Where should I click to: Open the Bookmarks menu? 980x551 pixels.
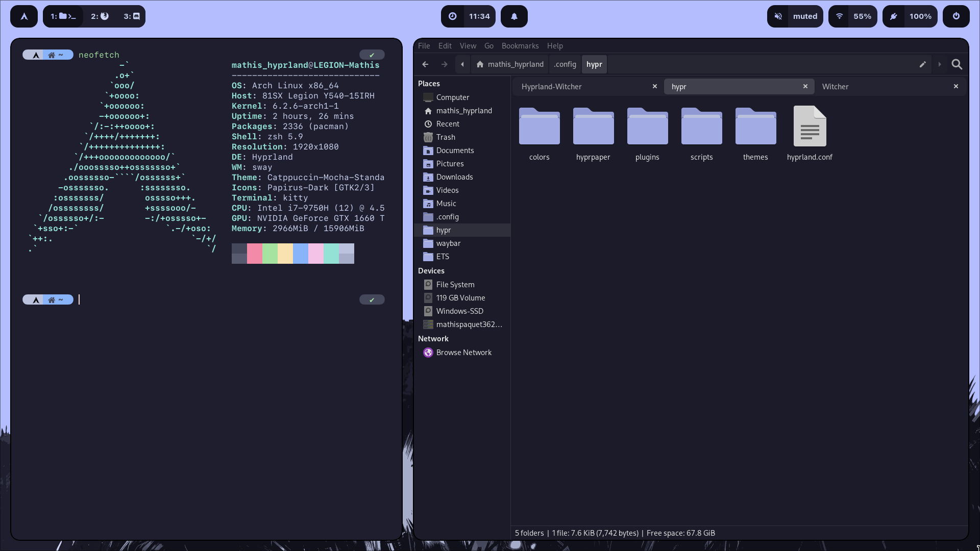(x=520, y=46)
